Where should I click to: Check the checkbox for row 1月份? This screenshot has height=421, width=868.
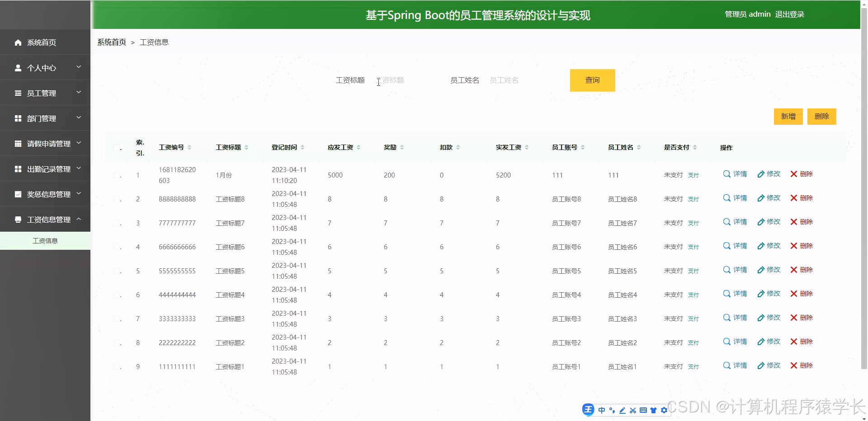coord(117,175)
